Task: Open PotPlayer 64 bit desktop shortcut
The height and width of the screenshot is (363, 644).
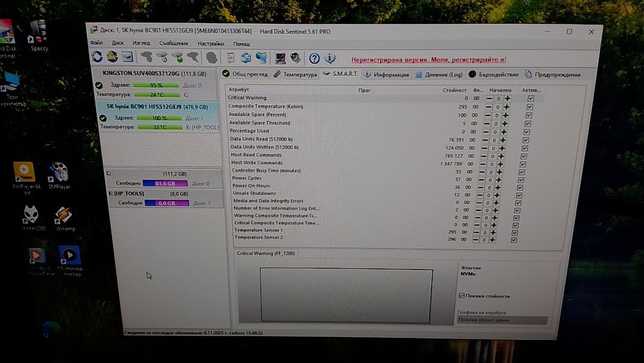Action: (25, 177)
